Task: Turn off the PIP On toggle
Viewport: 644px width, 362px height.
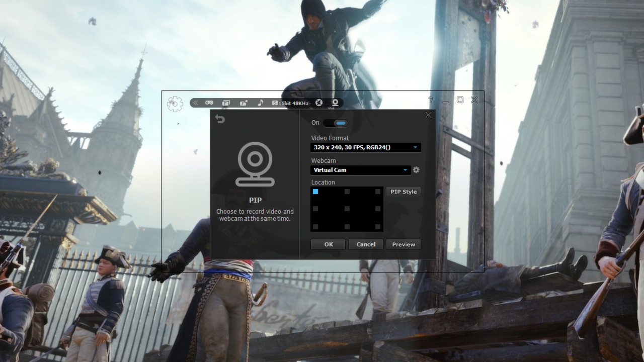Action: point(336,123)
